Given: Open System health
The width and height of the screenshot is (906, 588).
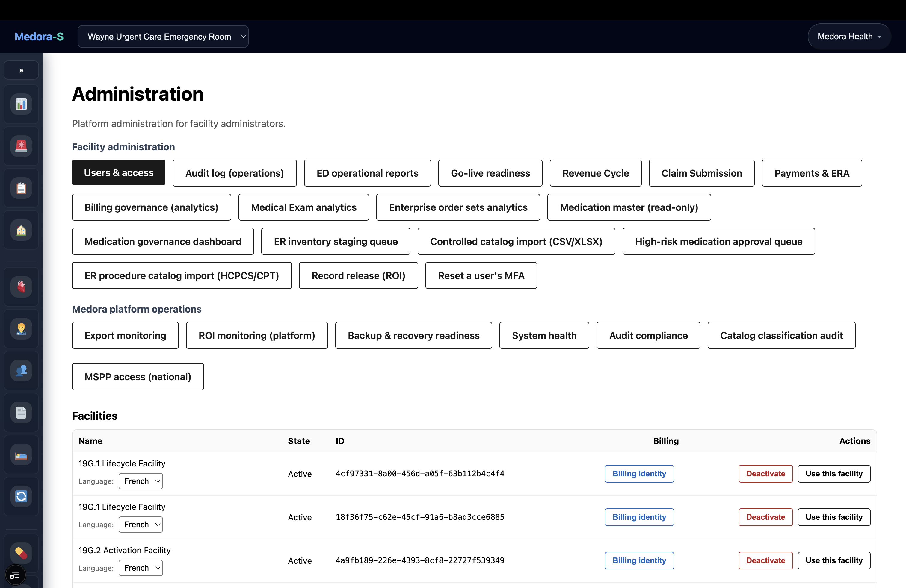Looking at the screenshot, I should [544, 335].
